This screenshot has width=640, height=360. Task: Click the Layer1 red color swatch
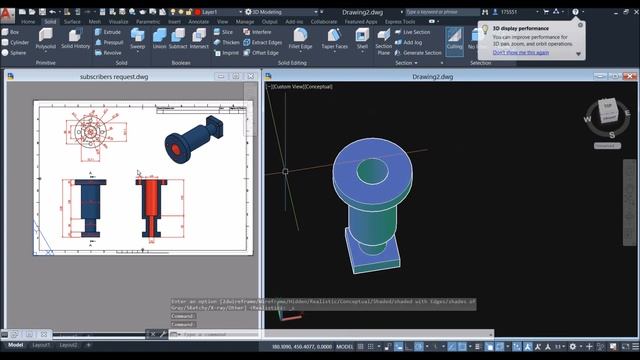tap(198, 12)
